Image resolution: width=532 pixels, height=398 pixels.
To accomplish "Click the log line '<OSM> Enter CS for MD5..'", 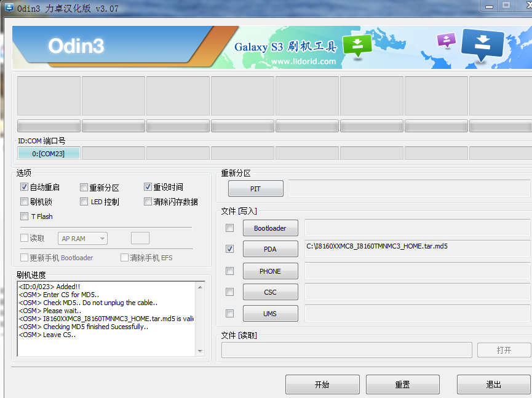I will click(59, 295).
